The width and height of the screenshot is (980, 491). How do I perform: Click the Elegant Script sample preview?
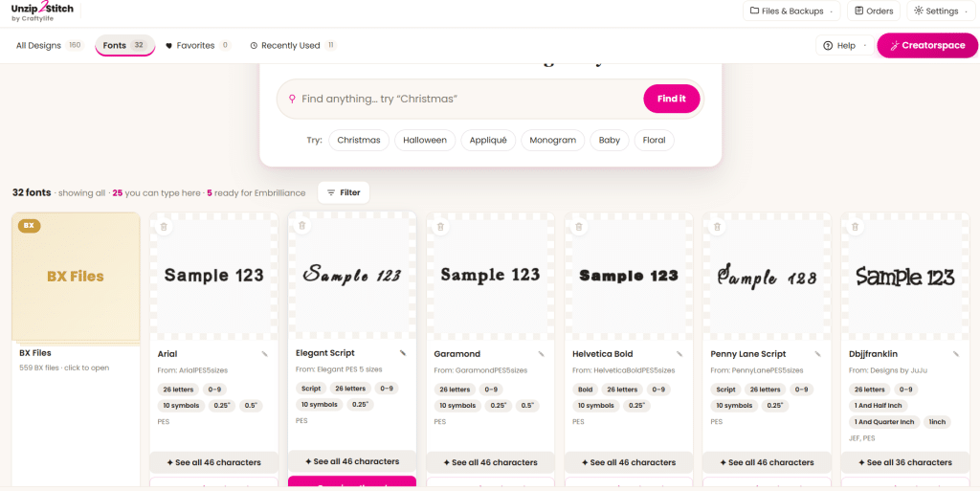(352, 275)
